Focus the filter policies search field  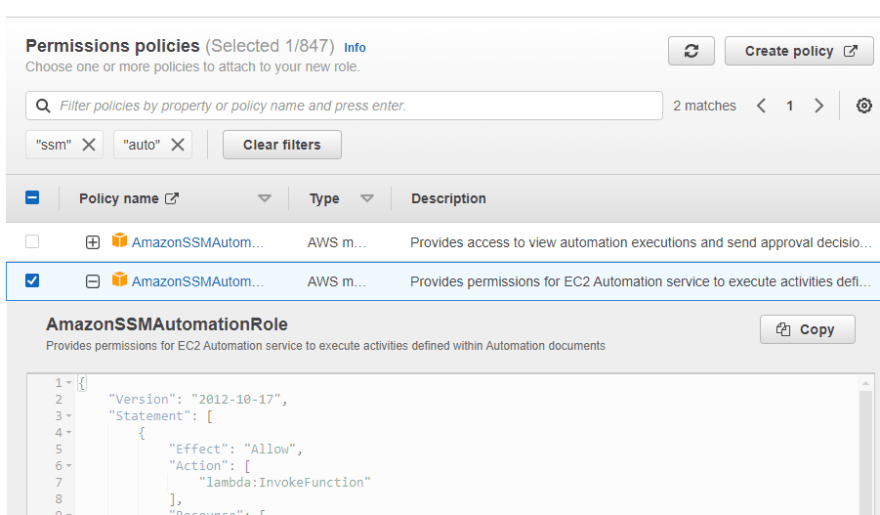click(344, 105)
